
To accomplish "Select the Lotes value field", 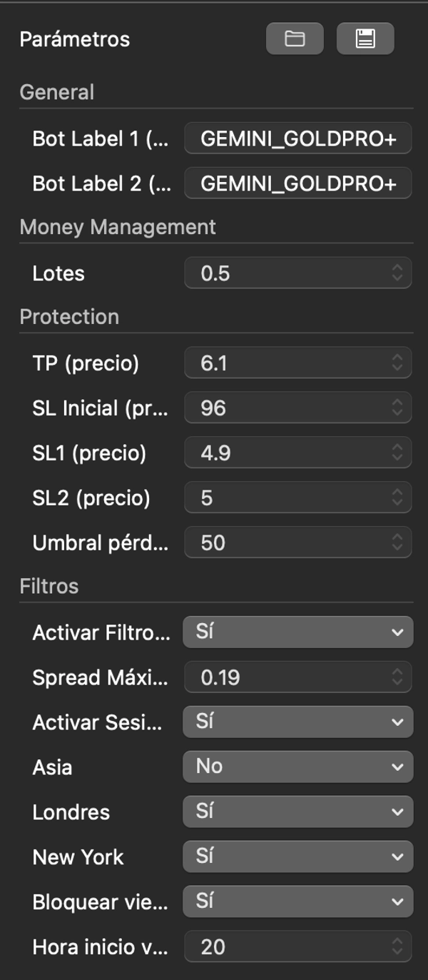I will 285,273.
